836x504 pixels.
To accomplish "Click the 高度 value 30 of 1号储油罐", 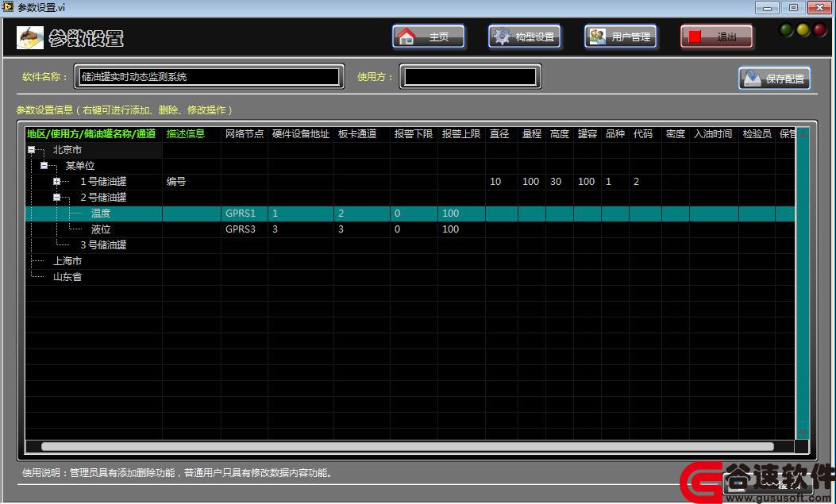I will pos(556,182).
